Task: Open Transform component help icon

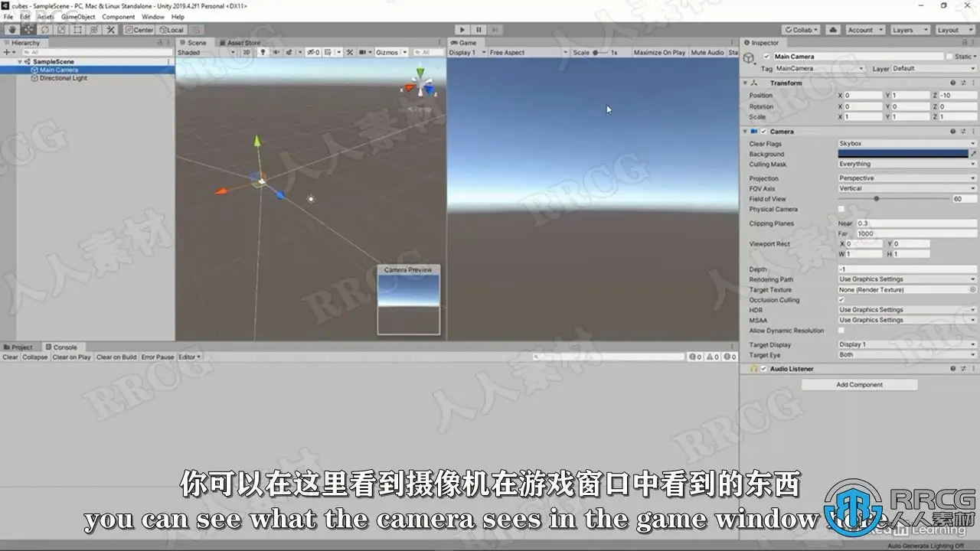Action: pyautogui.click(x=953, y=83)
